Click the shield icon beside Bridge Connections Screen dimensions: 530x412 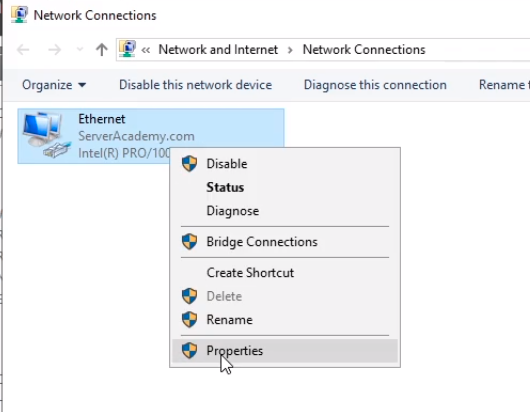click(x=189, y=242)
